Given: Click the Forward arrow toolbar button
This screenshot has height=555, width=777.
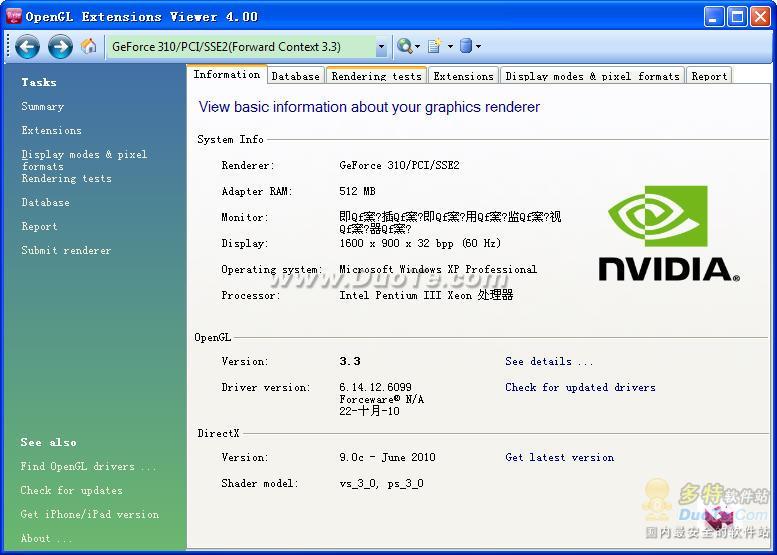Looking at the screenshot, I should (x=60, y=47).
